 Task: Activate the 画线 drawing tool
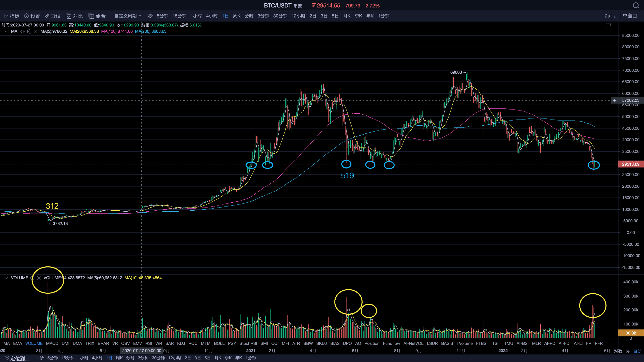pyautogui.click(x=52, y=16)
